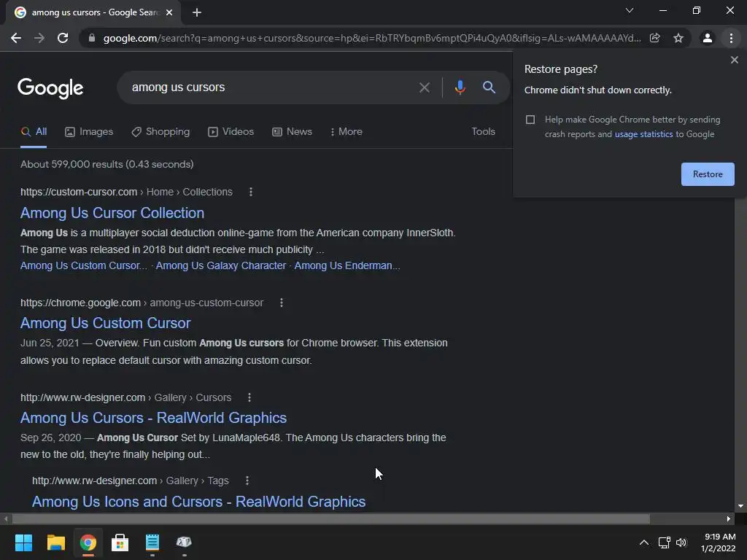Open File Explorer from taskbar
The image size is (747, 560).
point(55,542)
